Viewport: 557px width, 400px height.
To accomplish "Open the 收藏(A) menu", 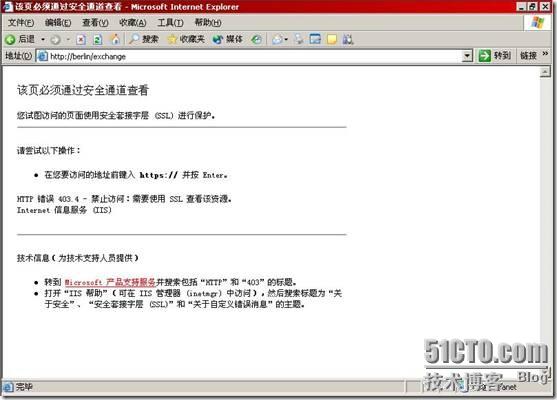I will (x=133, y=23).
